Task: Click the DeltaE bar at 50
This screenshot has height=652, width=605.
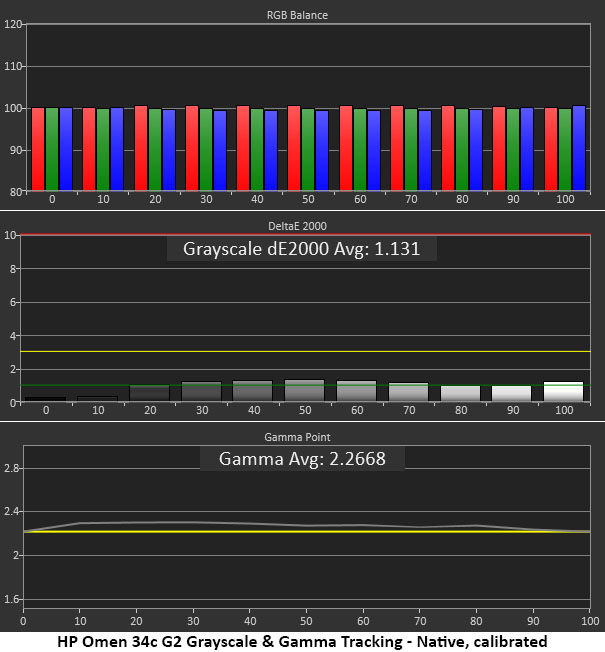Action: pyautogui.click(x=304, y=390)
